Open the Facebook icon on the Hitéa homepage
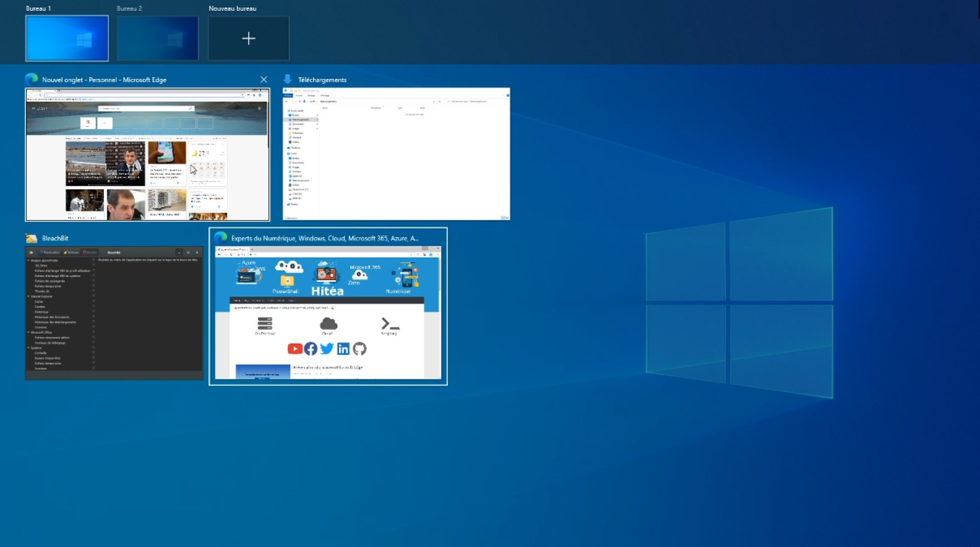The image size is (980, 547). [311, 348]
